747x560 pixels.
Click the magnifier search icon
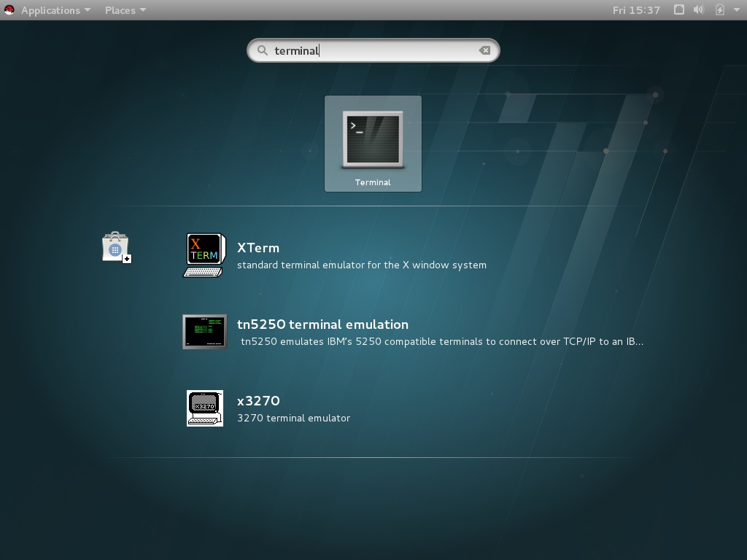click(x=263, y=50)
